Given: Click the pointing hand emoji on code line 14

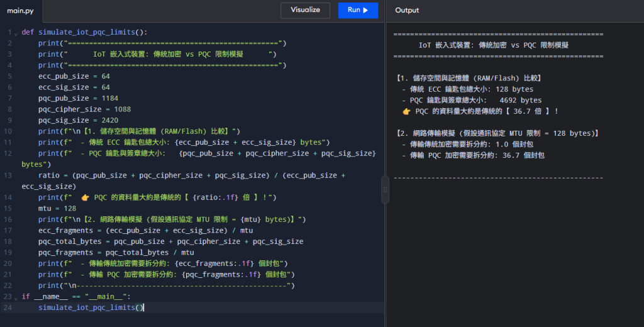Looking at the screenshot, I should (x=85, y=197).
